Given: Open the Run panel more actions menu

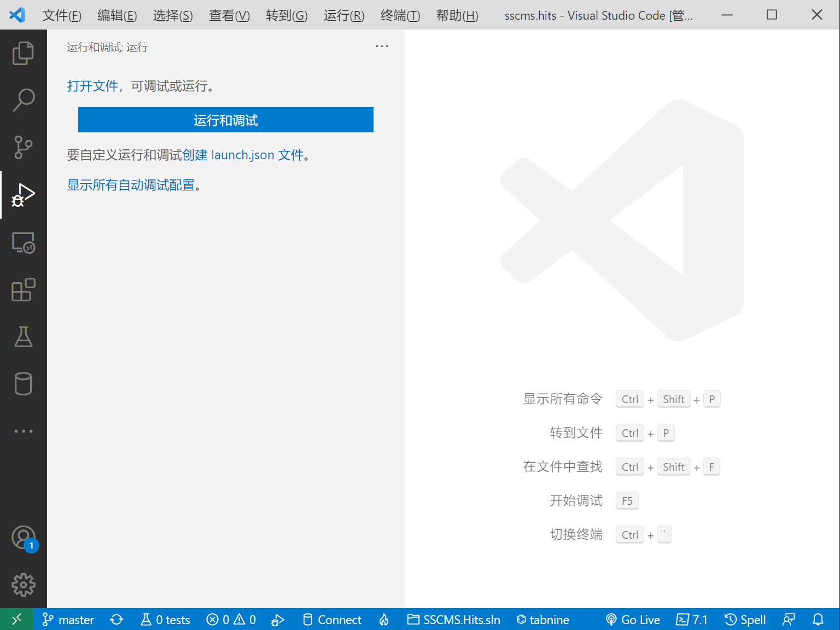Looking at the screenshot, I should pos(381,46).
